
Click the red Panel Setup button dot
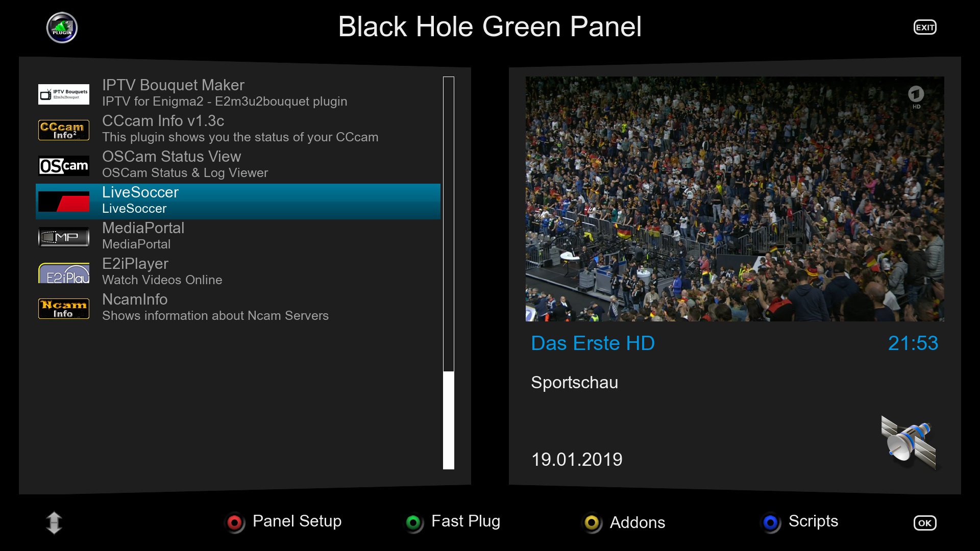tap(235, 523)
